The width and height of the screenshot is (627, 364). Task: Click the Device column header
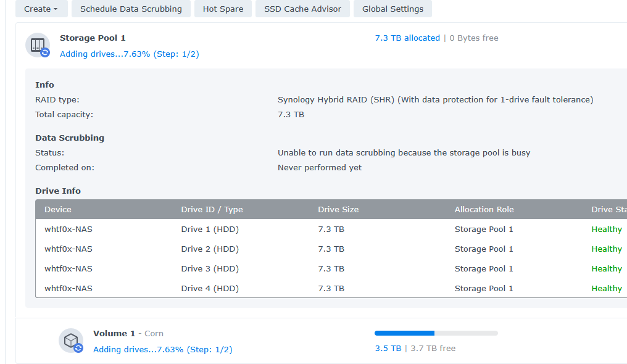click(x=58, y=210)
